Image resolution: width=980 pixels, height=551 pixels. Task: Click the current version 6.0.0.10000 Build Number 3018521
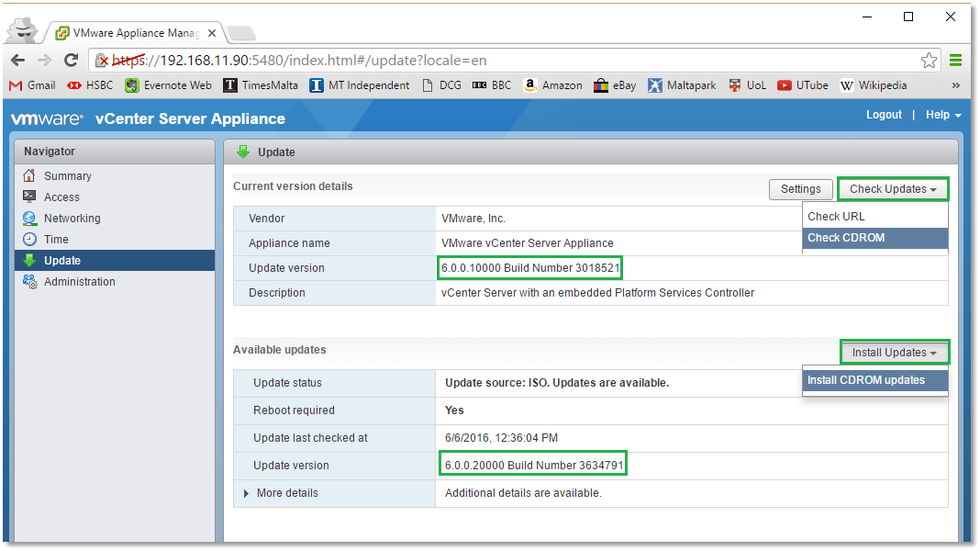point(530,267)
